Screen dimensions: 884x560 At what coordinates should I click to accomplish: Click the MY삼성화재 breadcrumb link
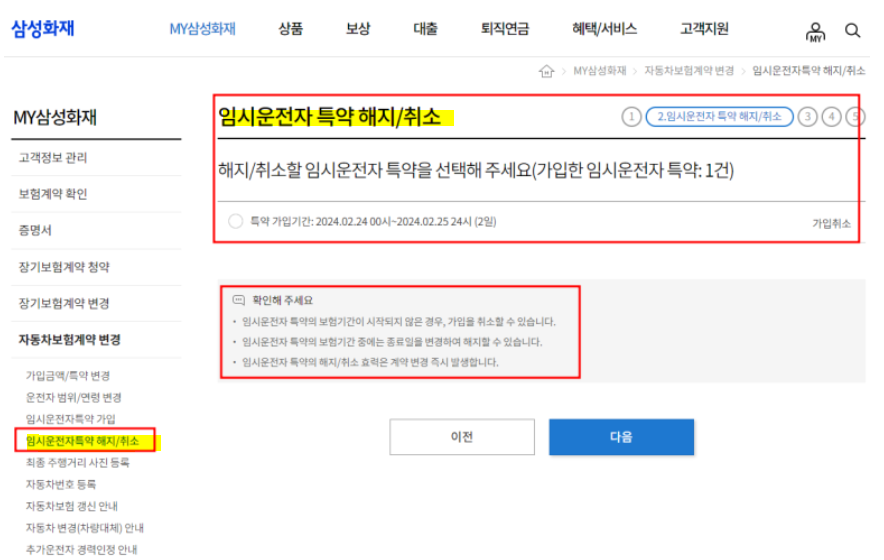click(600, 70)
